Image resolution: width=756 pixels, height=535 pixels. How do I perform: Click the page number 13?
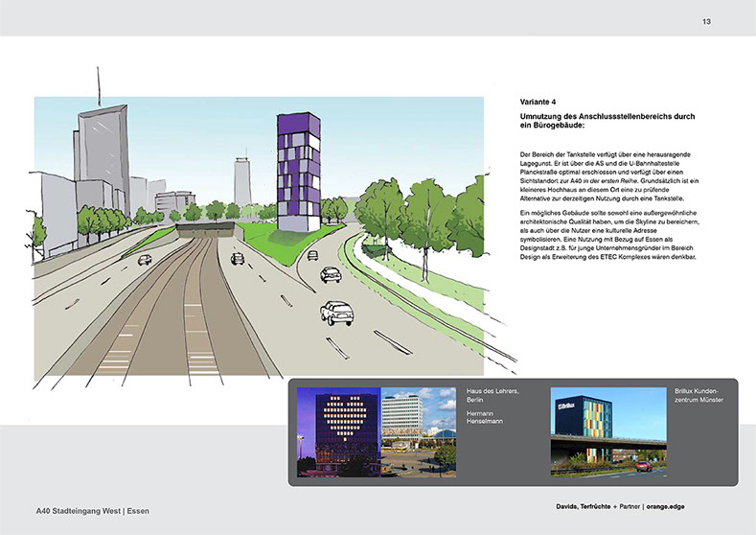point(706,21)
